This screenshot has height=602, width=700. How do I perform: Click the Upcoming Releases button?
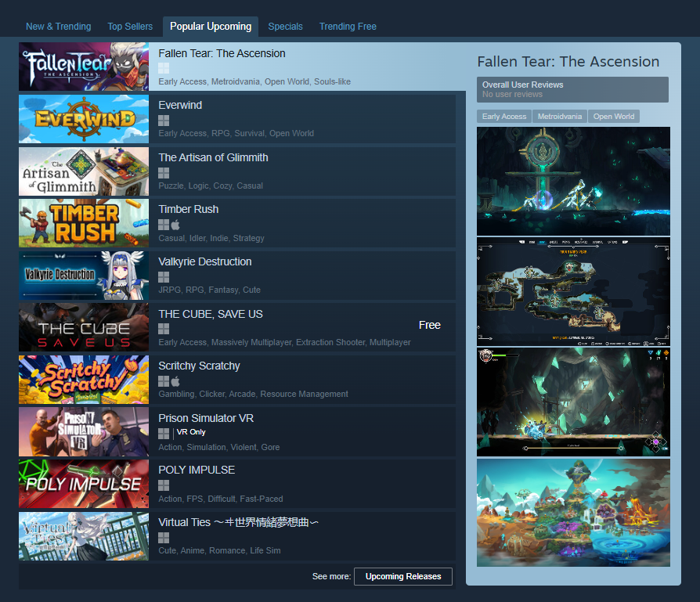tap(403, 576)
